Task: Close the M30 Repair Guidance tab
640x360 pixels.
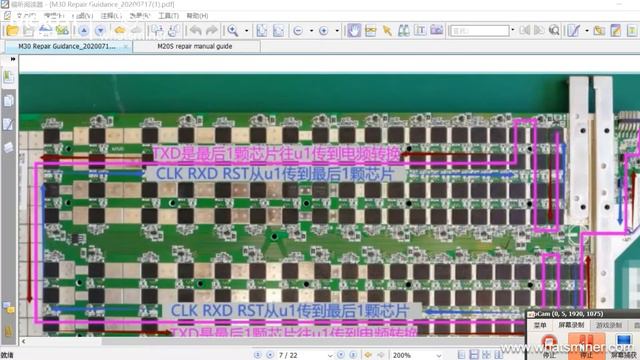Action: click(x=126, y=47)
